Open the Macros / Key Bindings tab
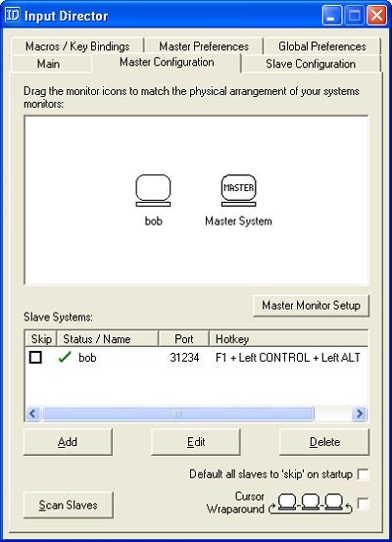 (x=77, y=46)
